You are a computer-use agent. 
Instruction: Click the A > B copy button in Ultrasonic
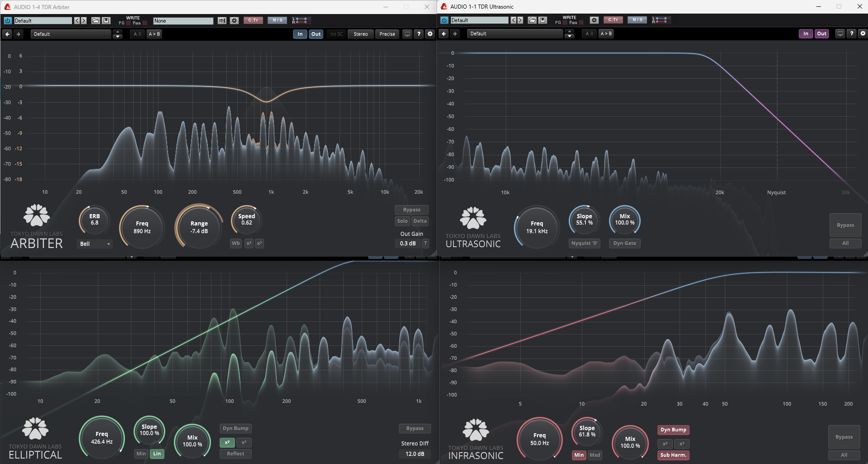coord(606,33)
